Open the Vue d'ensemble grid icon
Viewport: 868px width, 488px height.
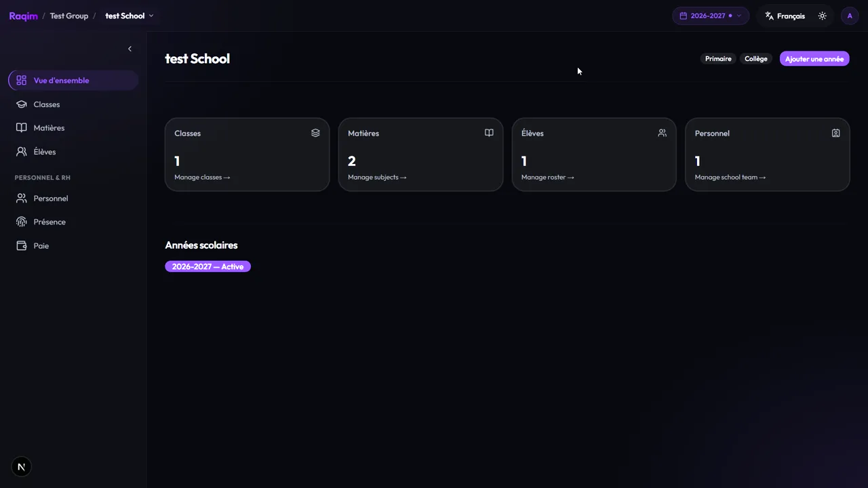(22, 81)
